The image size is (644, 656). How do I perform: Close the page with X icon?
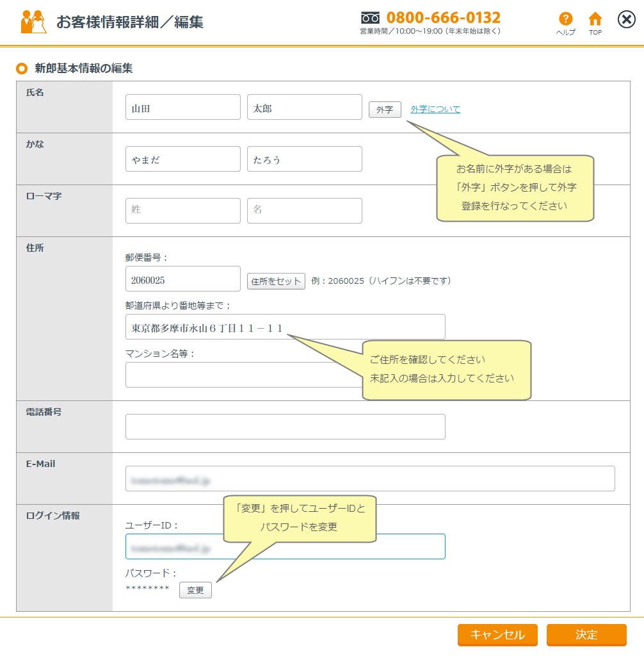pos(626,20)
